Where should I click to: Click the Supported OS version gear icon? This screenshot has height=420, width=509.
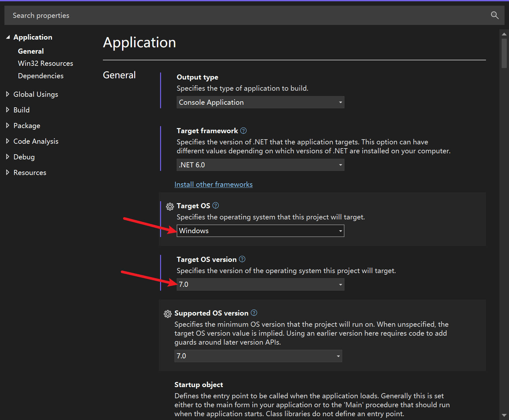(168, 314)
